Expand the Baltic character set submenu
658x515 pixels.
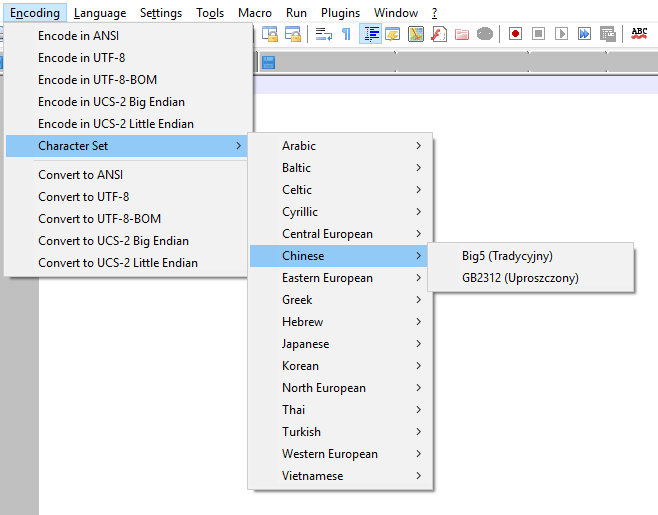[340, 167]
